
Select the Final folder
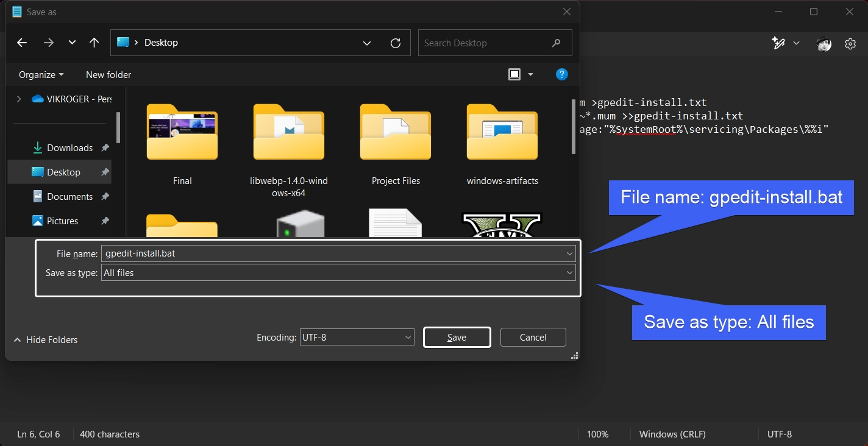click(182, 145)
